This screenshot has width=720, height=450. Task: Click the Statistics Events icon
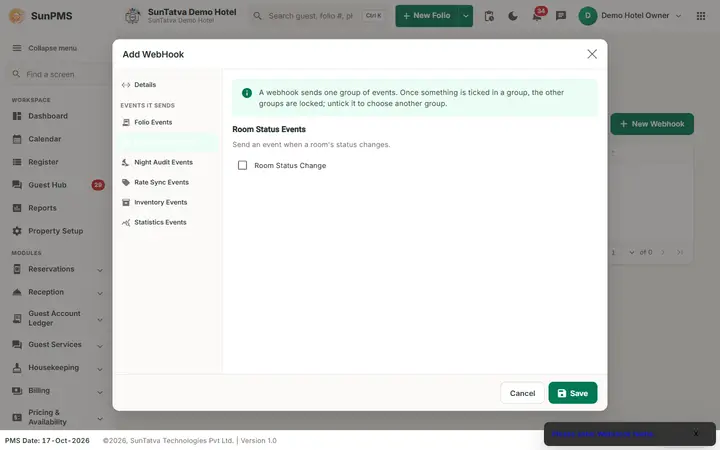(126, 222)
